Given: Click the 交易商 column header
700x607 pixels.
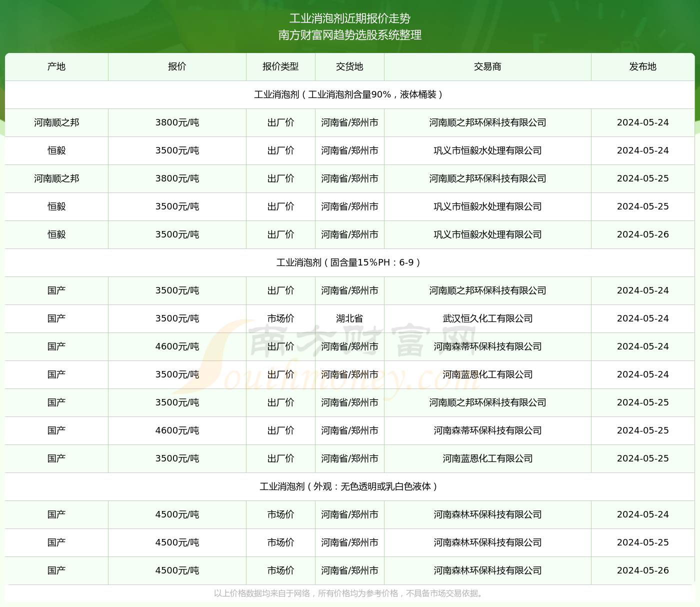Looking at the screenshot, I should (487, 66).
